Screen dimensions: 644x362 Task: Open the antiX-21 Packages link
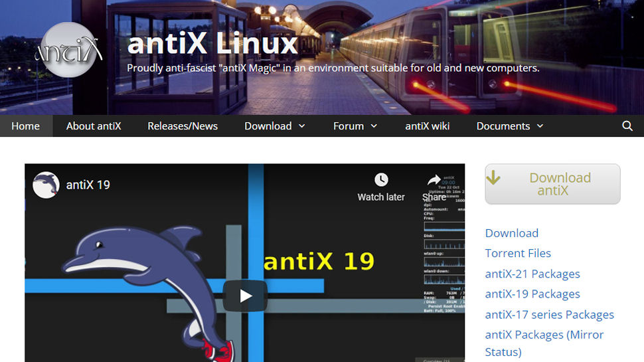tap(532, 274)
